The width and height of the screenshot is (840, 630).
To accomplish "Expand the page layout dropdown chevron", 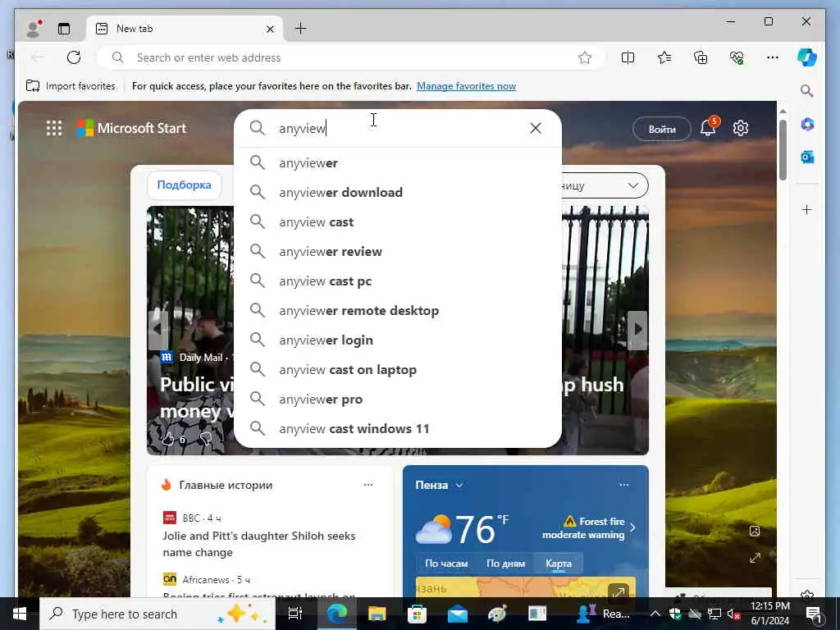I will (x=632, y=186).
